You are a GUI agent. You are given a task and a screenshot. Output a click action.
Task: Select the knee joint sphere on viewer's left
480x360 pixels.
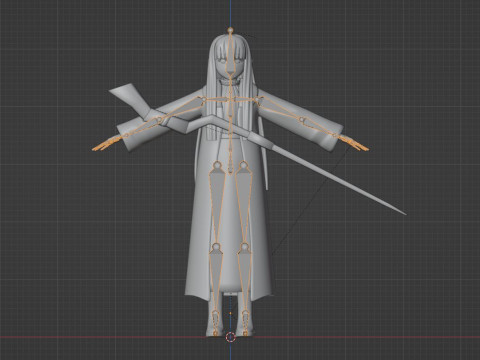216,247
